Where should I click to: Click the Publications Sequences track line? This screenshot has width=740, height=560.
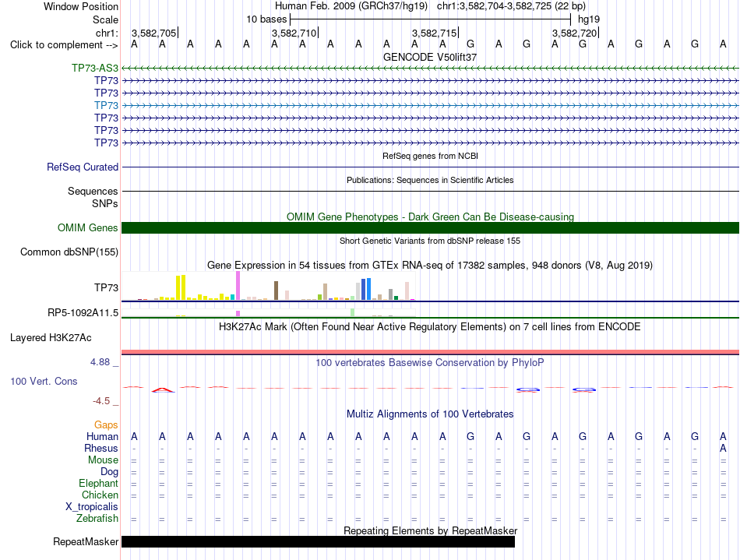tap(430, 191)
